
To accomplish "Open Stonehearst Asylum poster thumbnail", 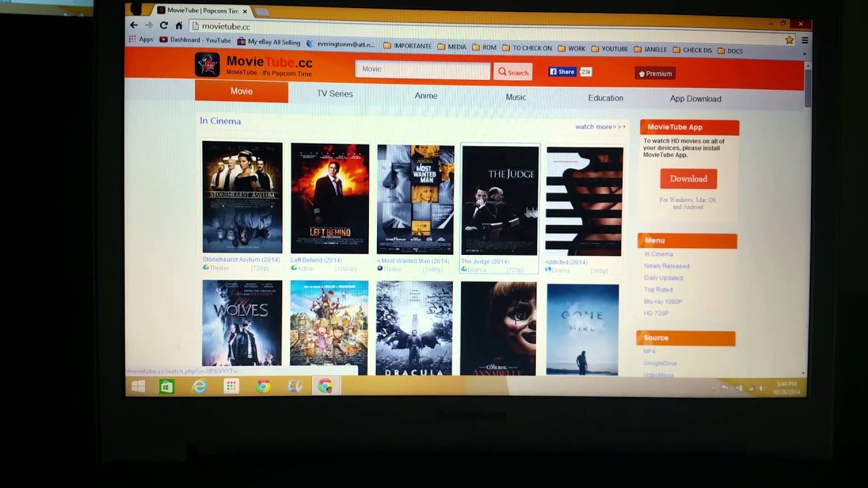I will point(242,197).
